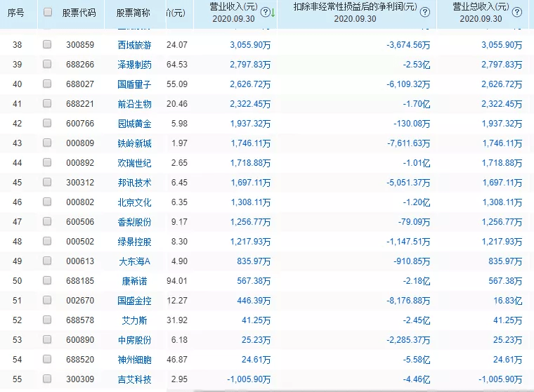Tick checkbox next to 600766
The height and width of the screenshot is (392, 534).
coord(47,123)
